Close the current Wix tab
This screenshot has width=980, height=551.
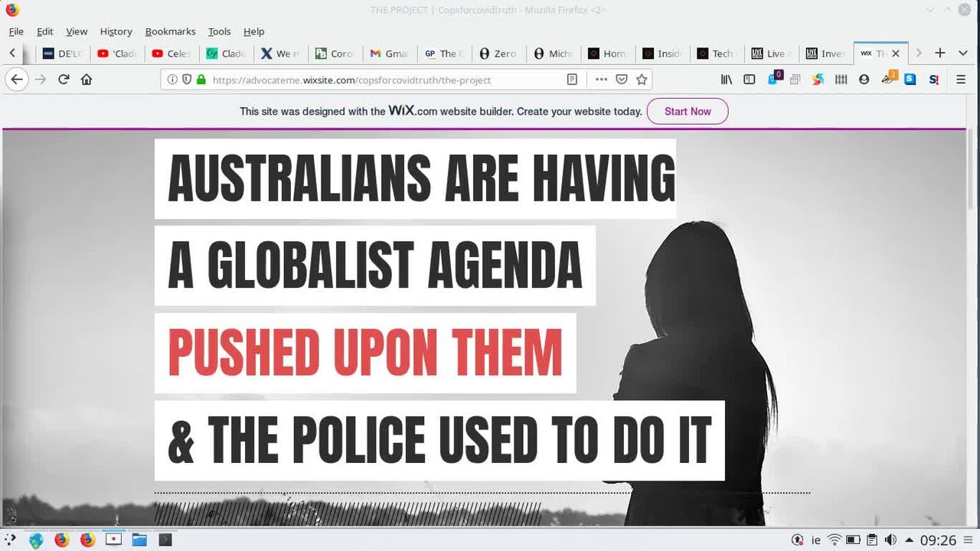tap(895, 54)
